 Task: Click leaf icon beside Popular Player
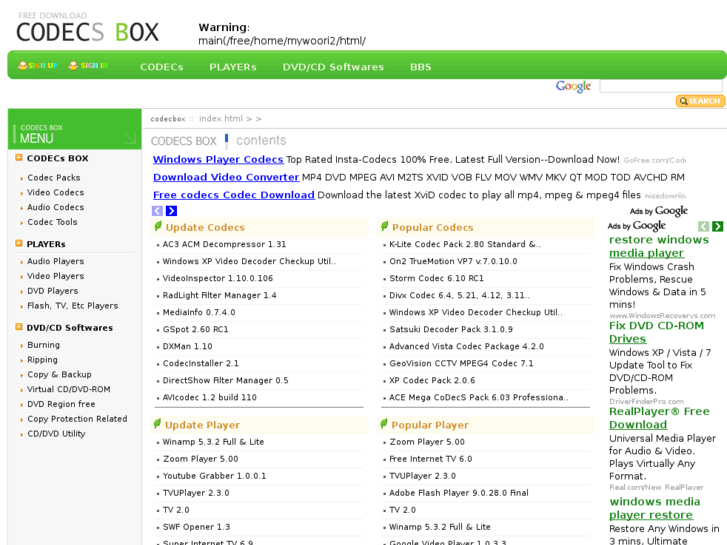click(x=383, y=423)
